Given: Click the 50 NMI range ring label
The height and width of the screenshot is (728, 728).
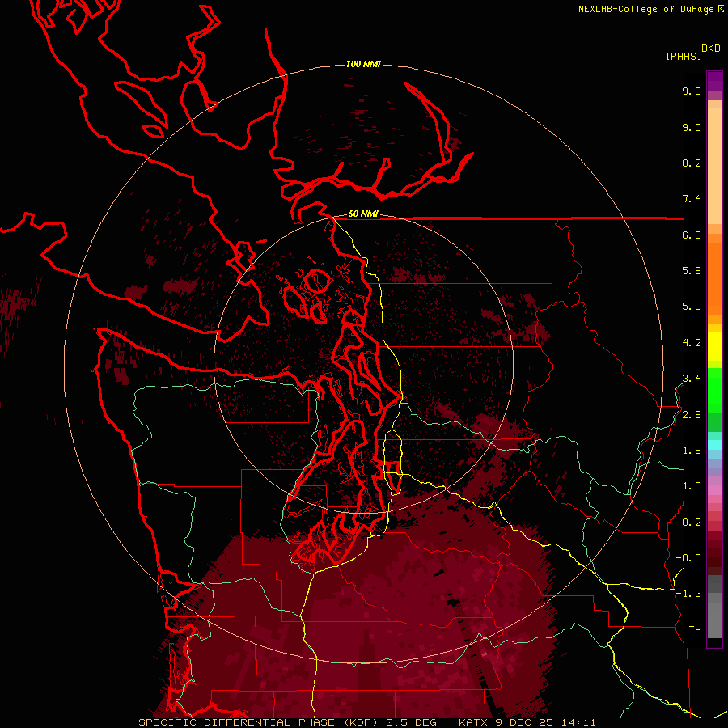Looking at the screenshot, I should point(363,214).
